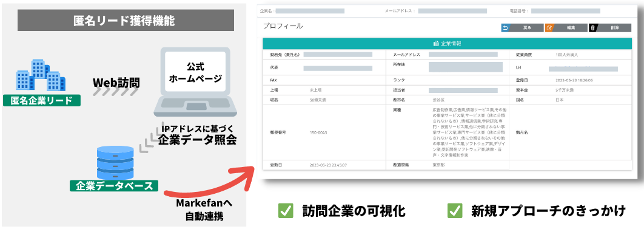Click the 編集 edit button

click(566, 28)
